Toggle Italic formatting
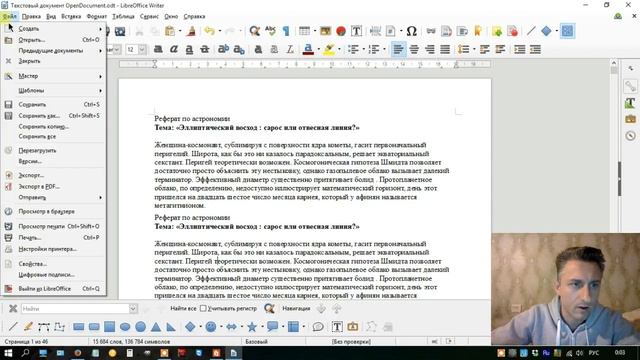 coord(173,49)
